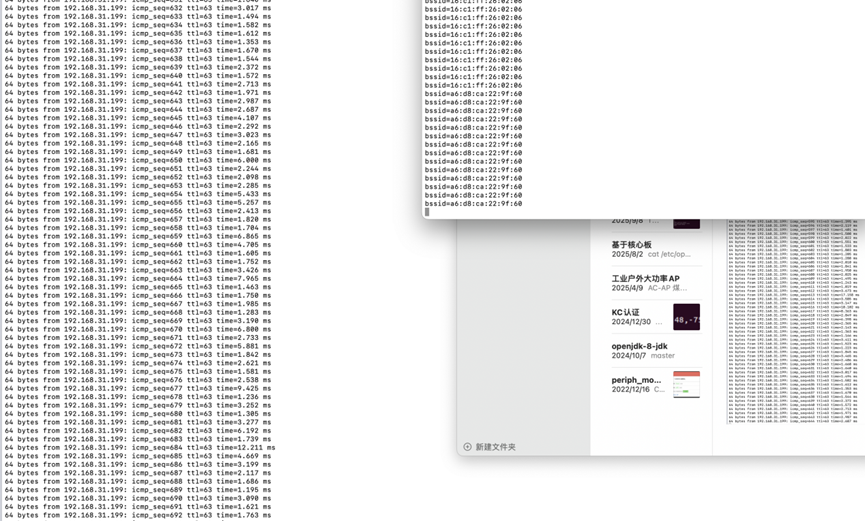Open the 基于核心板 note
This screenshot has height=521, width=865.
click(656, 249)
